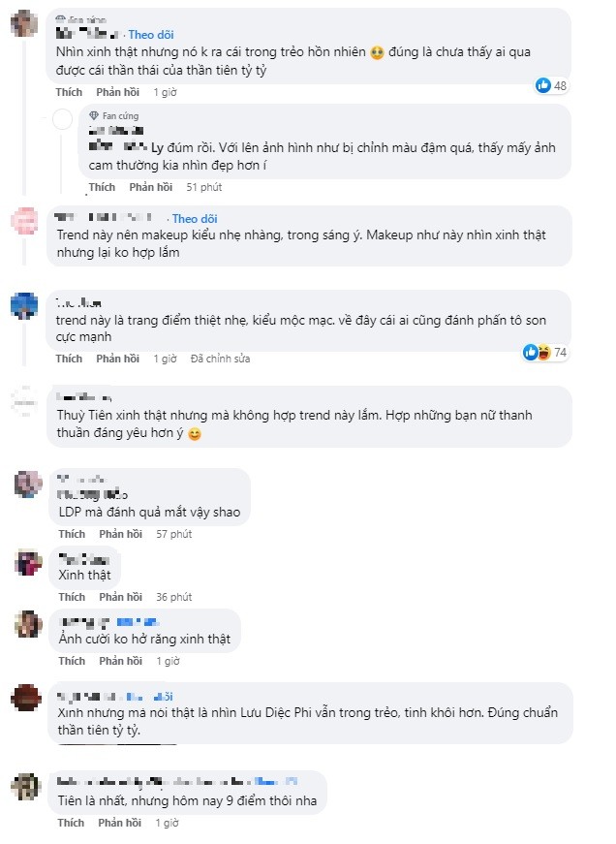The image size is (616, 844).
Task: Like the 'thần tiên tỷ tỷ' top comment
Action: [x=70, y=92]
